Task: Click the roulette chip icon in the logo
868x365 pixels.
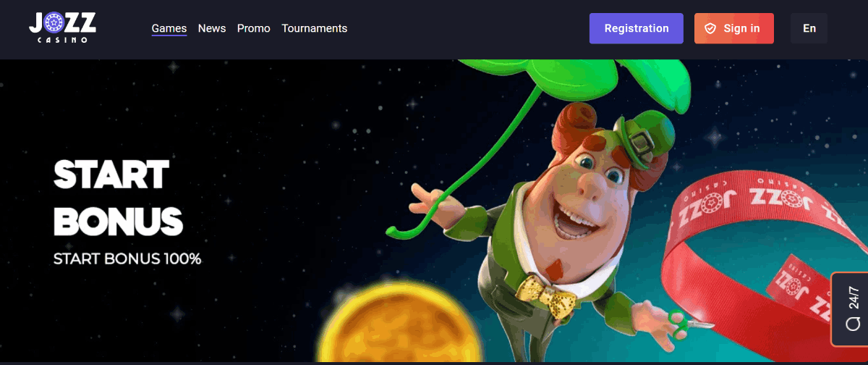Action: click(54, 24)
